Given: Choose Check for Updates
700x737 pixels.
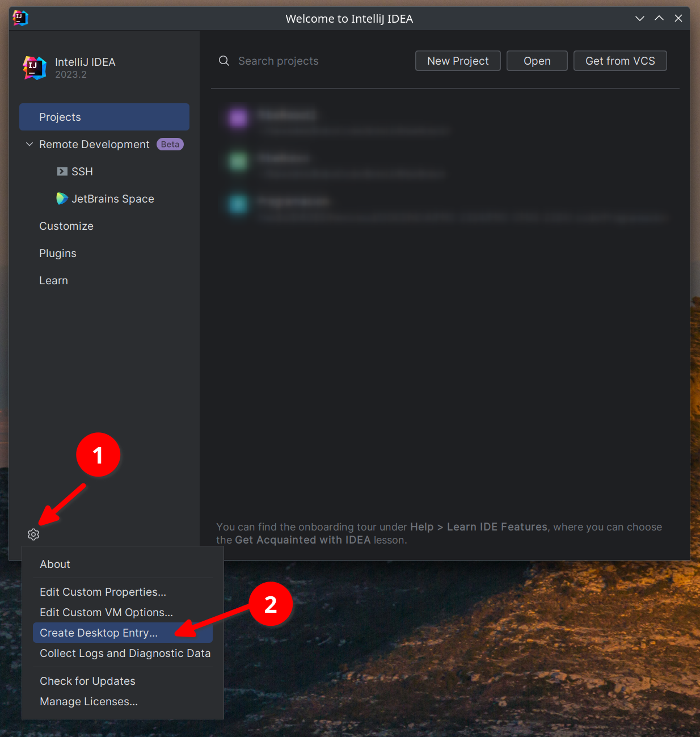Looking at the screenshot, I should (87, 681).
